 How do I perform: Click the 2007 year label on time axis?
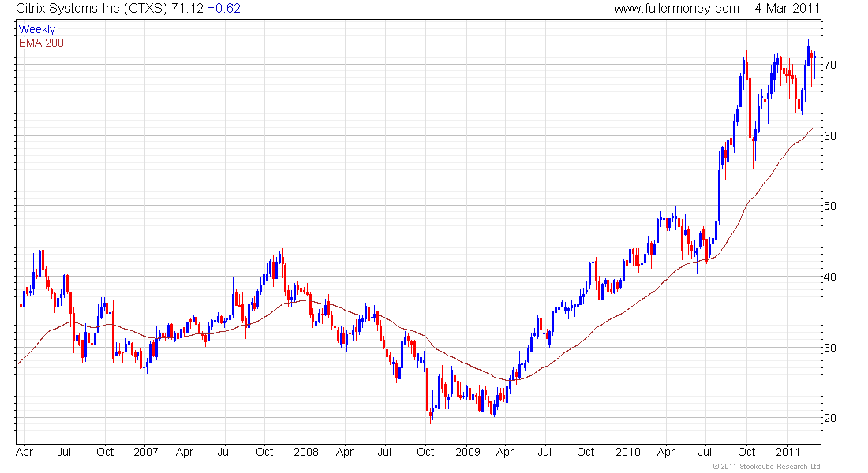click(146, 452)
